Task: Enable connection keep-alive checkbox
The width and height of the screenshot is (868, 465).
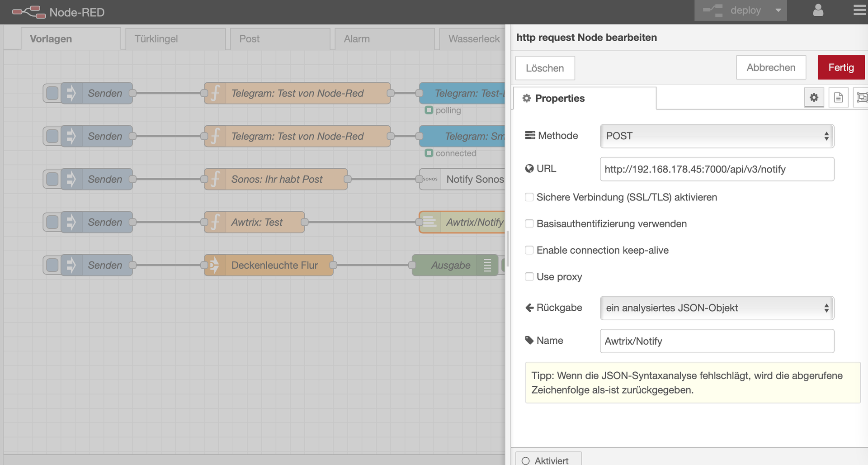Action: click(x=529, y=250)
